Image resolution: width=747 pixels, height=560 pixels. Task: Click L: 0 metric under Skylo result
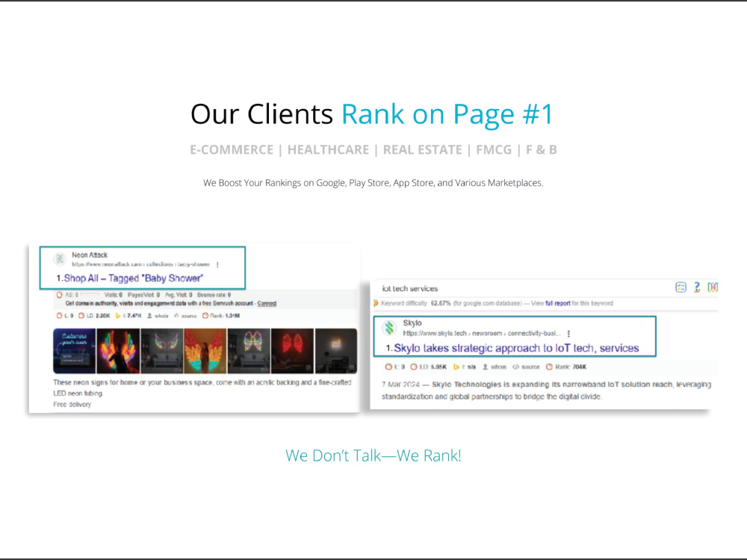(x=395, y=367)
